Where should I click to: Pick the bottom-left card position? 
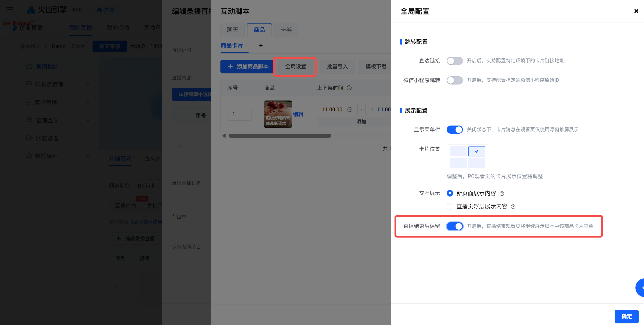[x=458, y=163]
